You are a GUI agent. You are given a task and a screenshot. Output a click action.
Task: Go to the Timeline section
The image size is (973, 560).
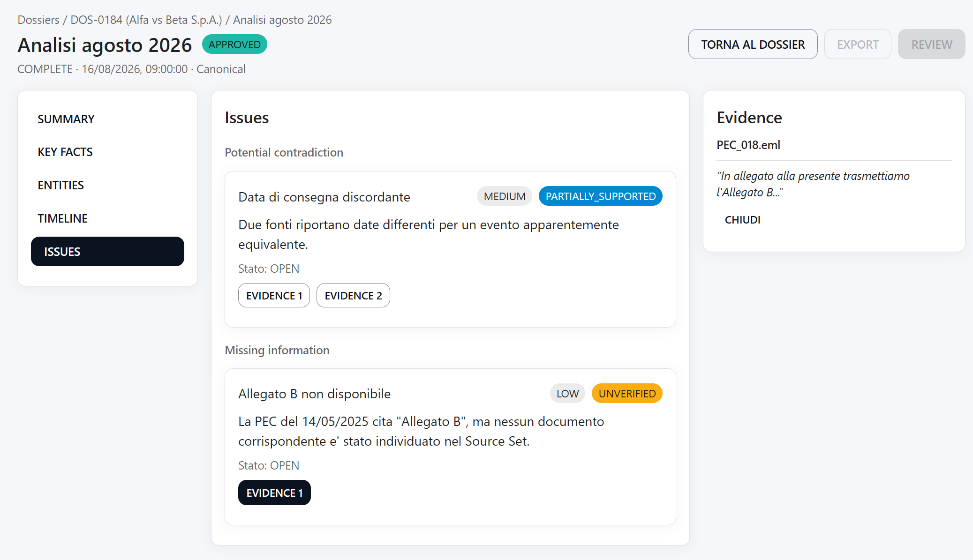[x=107, y=218]
